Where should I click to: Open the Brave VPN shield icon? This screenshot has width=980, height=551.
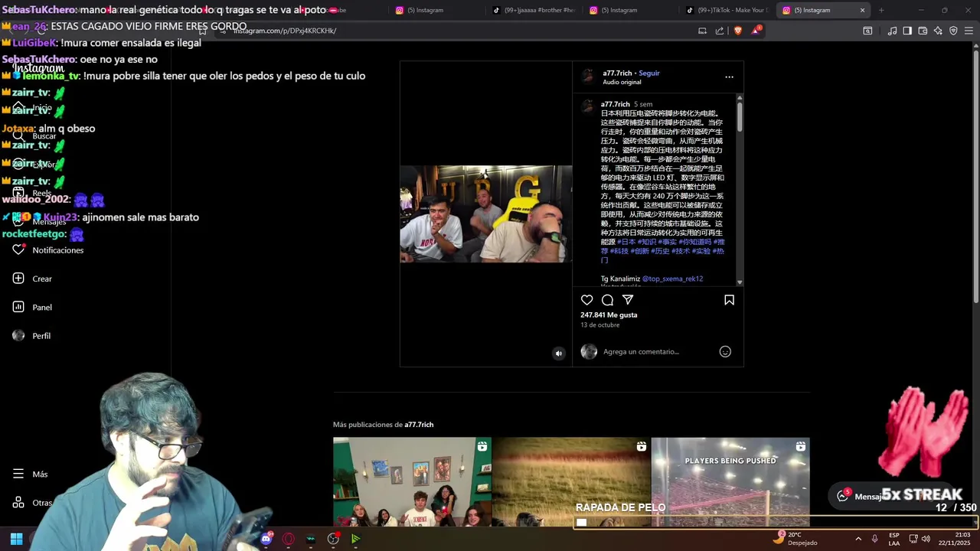pos(953,31)
